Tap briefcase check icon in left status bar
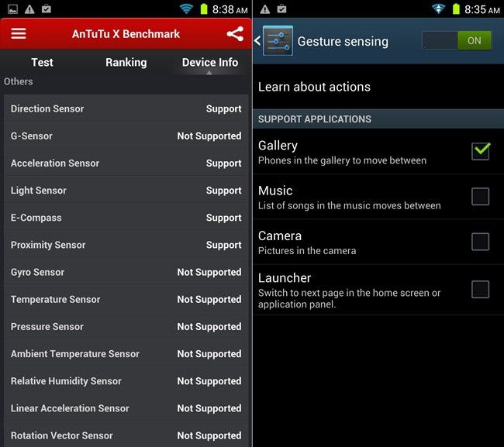Viewport: 504px width, 447px height. point(47,9)
